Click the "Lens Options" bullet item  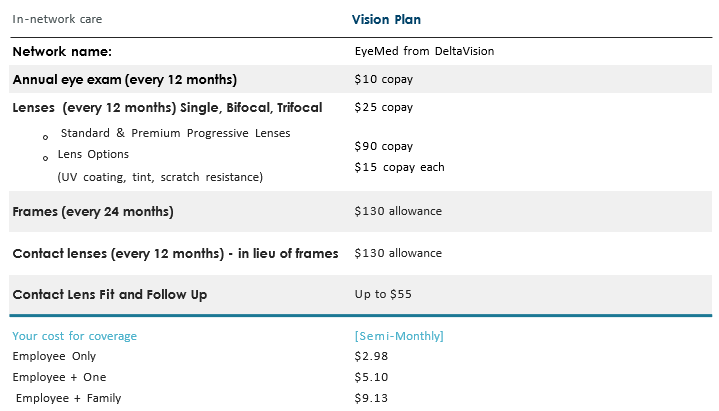coord(93,155)
